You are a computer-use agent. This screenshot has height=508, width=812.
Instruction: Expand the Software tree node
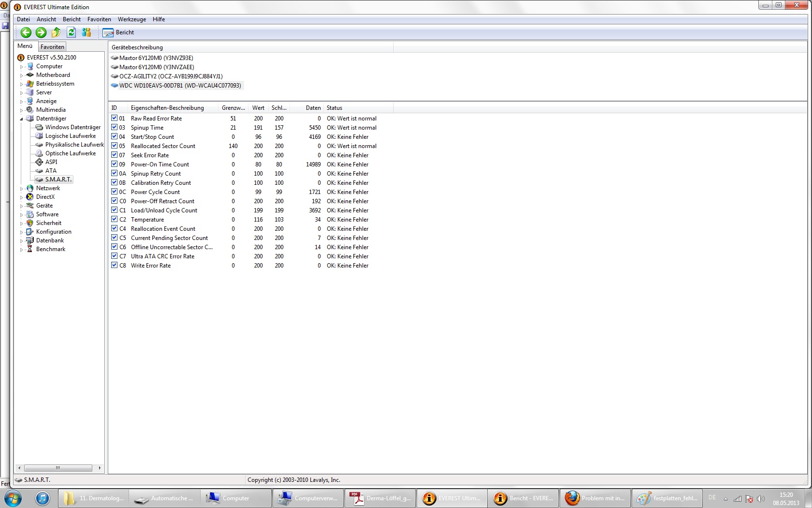(21, 215)
